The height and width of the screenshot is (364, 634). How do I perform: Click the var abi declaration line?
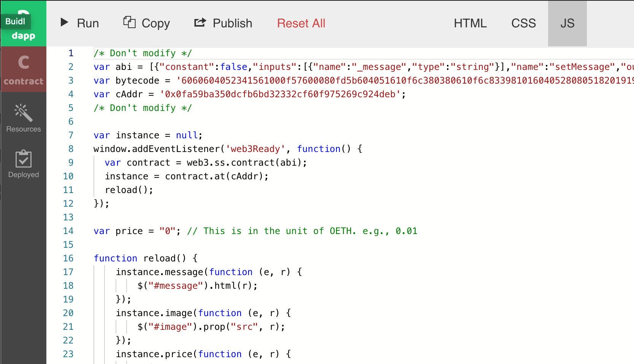point(363,67)
